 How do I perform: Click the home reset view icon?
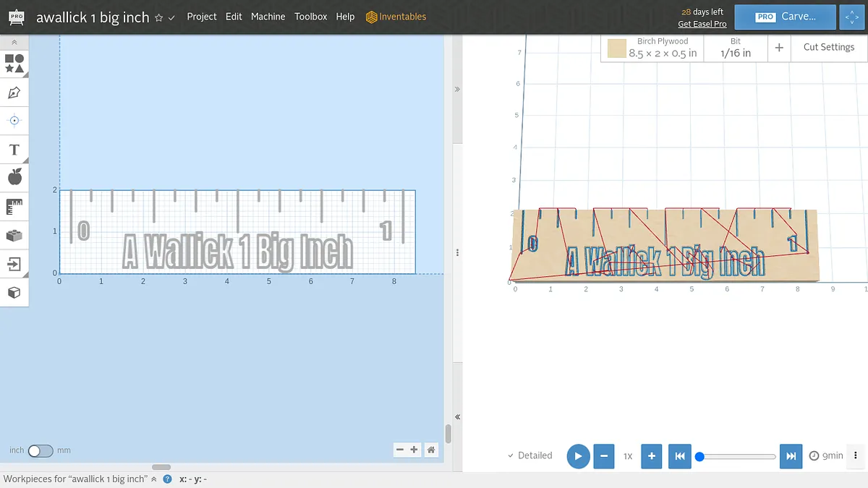click(x=431, y=450)
